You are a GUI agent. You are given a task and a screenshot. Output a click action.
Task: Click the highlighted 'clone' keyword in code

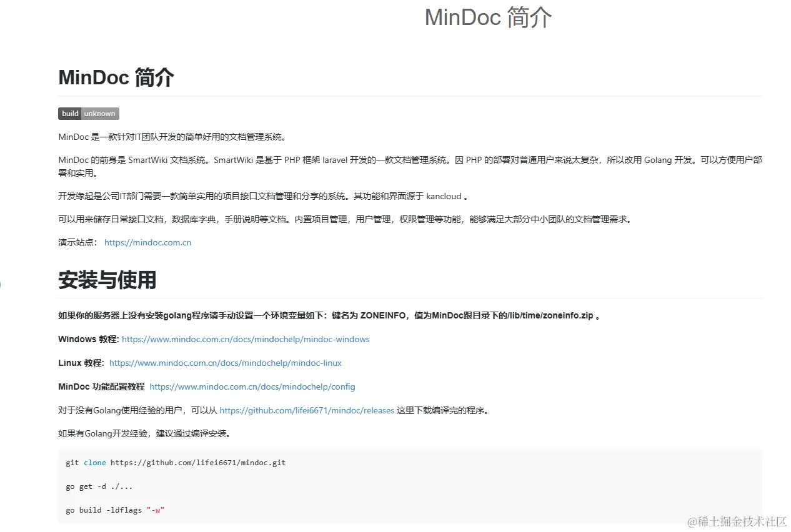[94, 463]
